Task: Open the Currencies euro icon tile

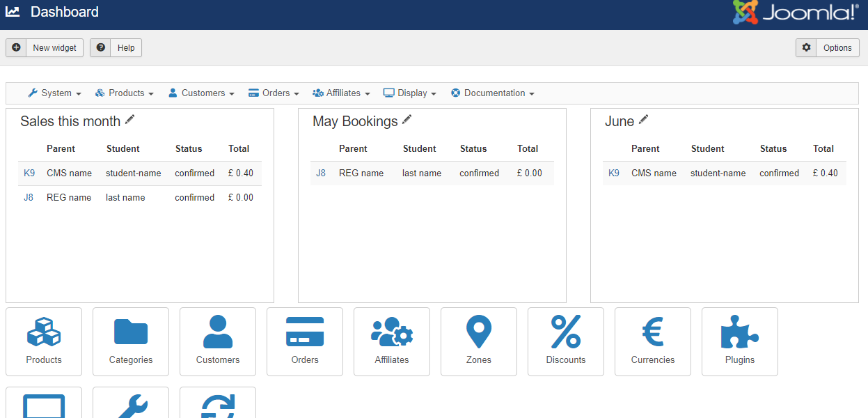Action: point(653,341)
